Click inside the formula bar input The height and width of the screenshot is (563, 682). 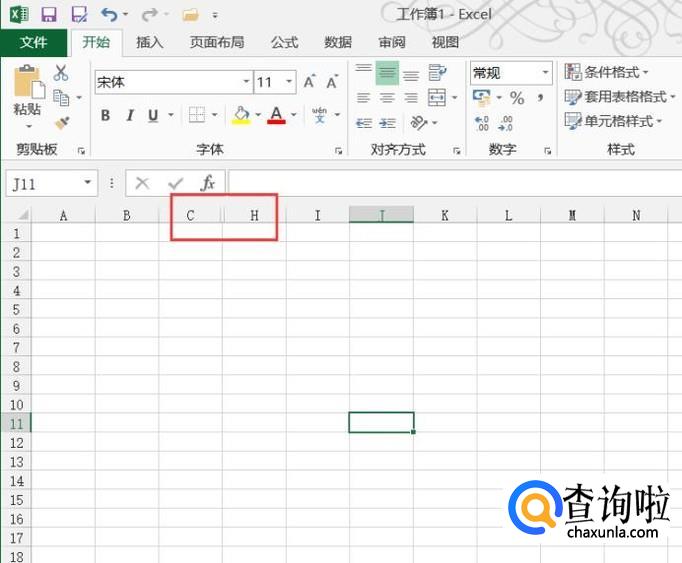pos(455,183)
